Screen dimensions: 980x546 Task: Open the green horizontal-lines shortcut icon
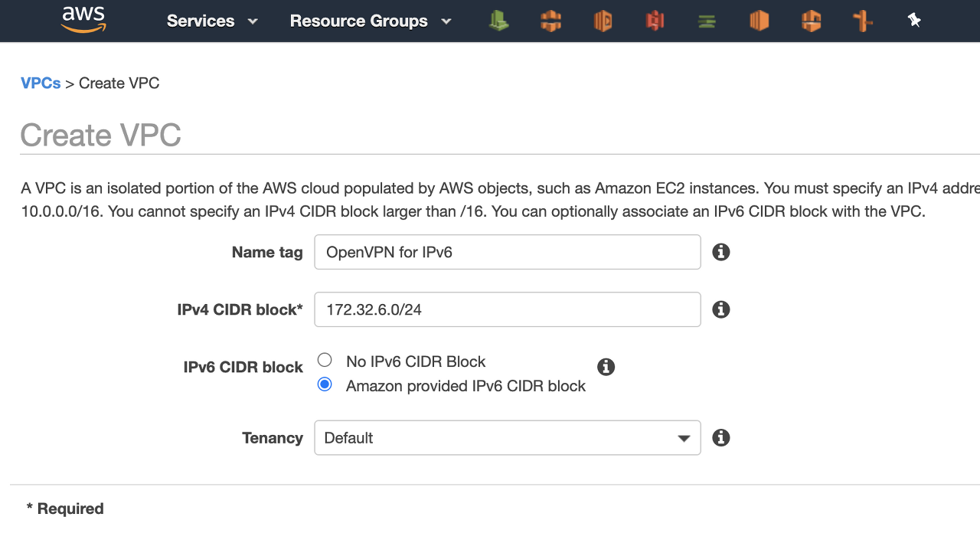coord(707,21)
